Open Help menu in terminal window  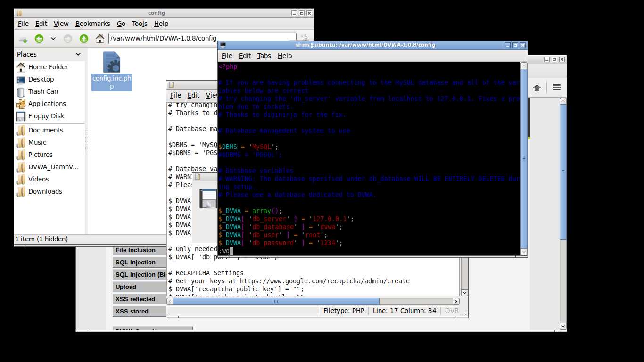click(285, 56)
